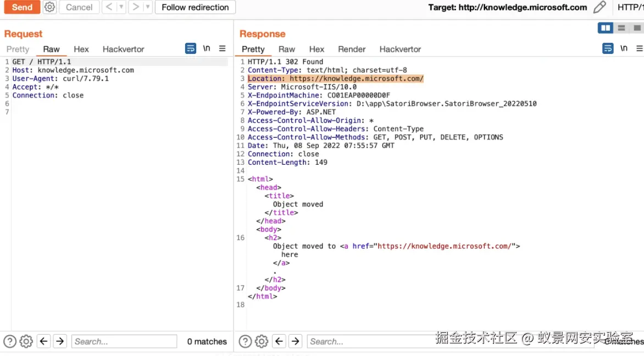Toggle word wrap in Response panel

(607, 48)
